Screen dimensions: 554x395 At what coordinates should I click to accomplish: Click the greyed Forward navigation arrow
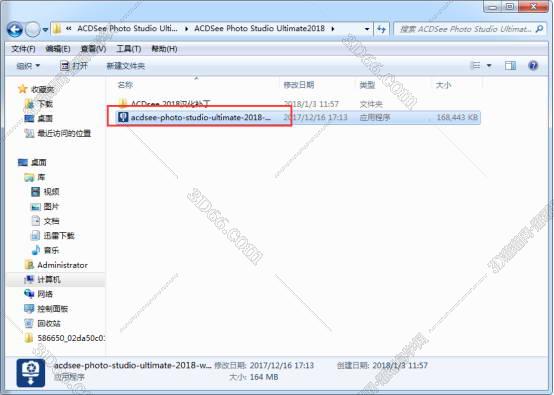click(33, 29)
